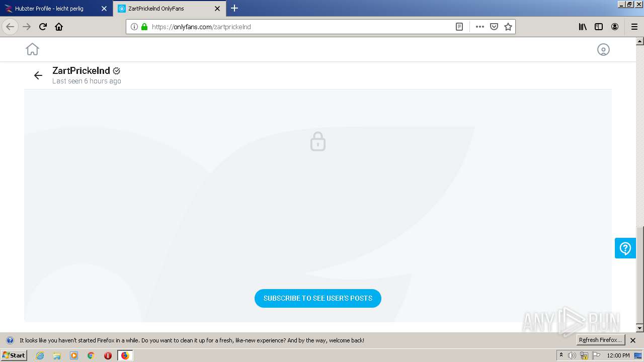Toggle the Firefox sidebar
644x362 pixels.
599,27
